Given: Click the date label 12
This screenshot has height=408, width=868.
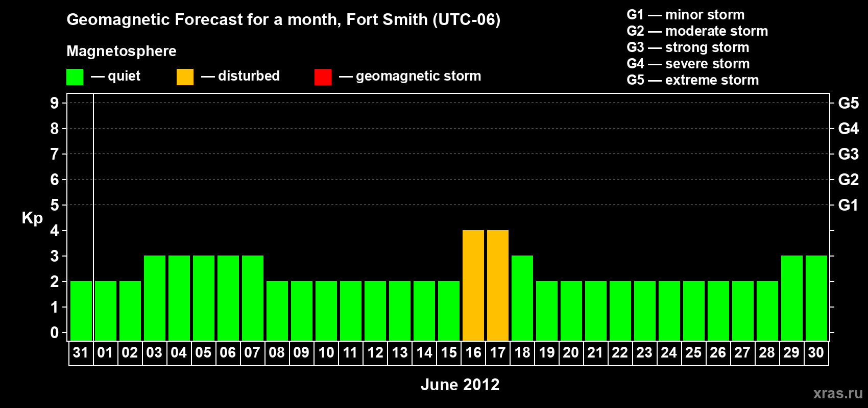Looking at the screenshot, I should pos(375,352).
